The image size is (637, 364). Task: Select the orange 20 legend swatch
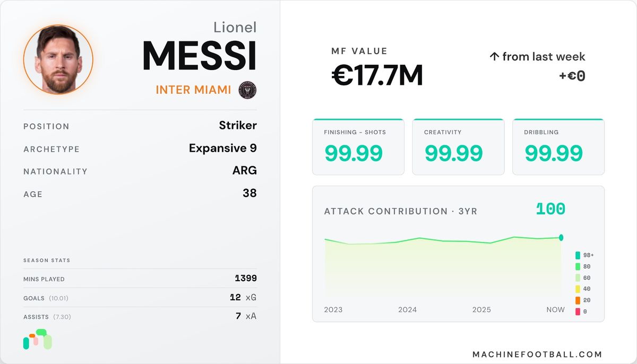(578, 300)
